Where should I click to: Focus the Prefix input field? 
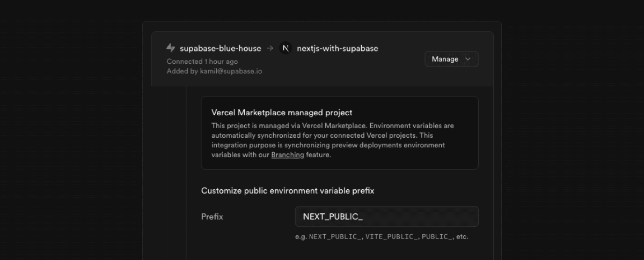tap(386, 217)
